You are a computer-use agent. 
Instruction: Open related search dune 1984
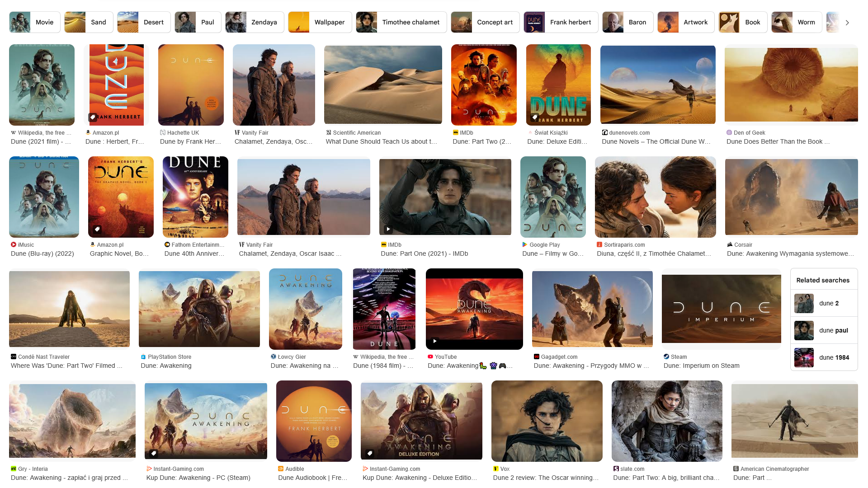(824, 357)
